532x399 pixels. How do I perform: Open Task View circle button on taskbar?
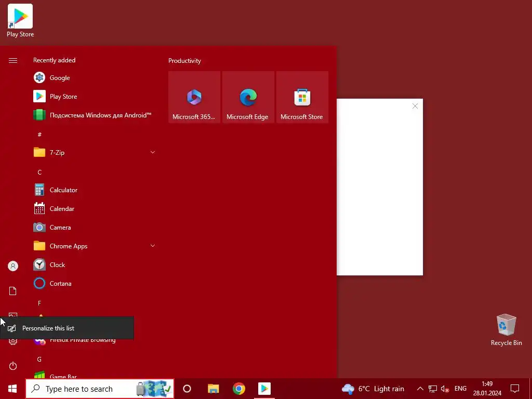tap(187, 389)
